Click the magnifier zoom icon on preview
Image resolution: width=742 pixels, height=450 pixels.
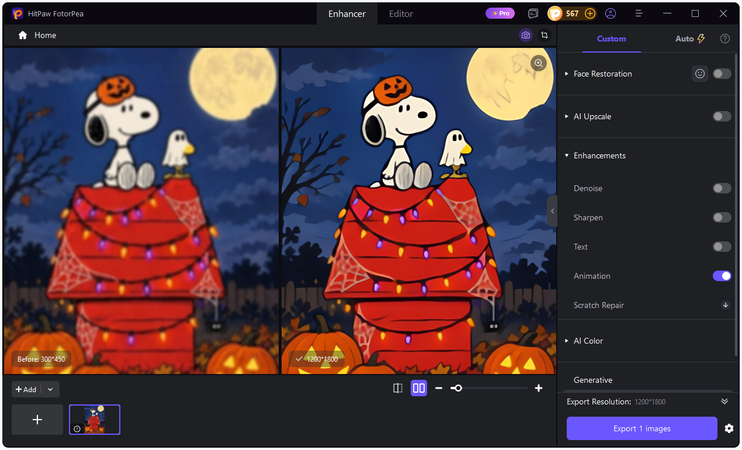(539, 63)
